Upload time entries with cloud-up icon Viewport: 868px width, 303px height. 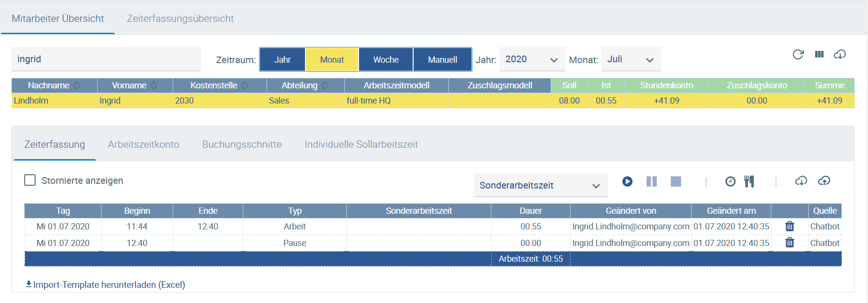[x=824, y=181]
